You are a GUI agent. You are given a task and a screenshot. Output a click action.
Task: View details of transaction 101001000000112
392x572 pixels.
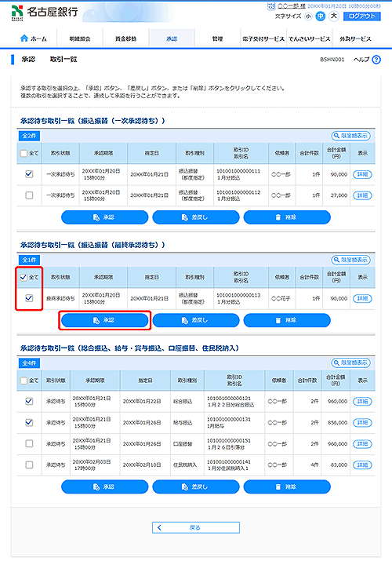(362, 195)
